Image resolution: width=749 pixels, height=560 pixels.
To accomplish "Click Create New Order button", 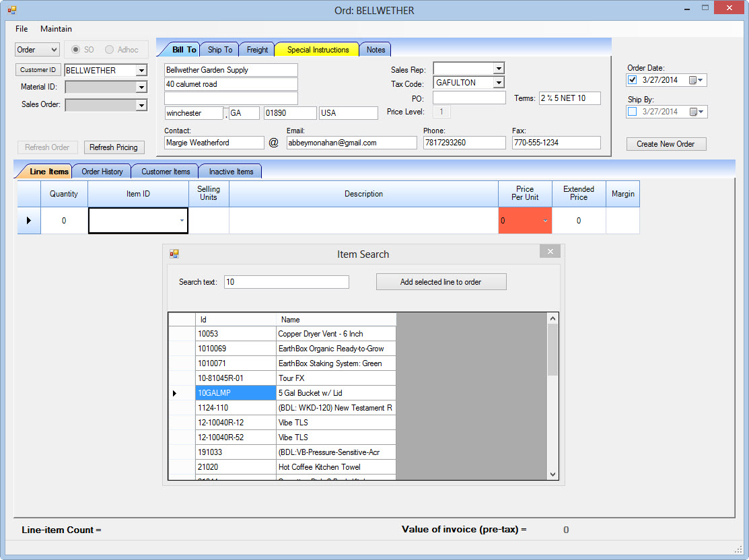I will [666, 144].
